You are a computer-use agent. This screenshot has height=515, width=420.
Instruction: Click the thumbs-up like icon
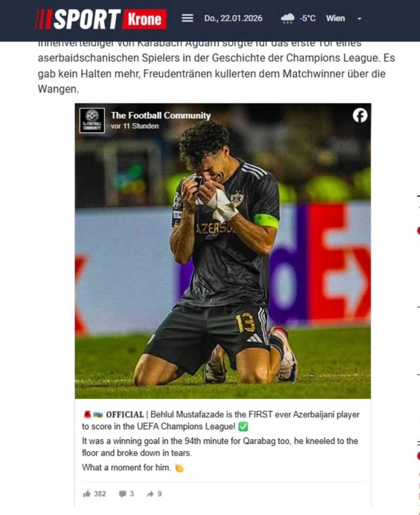coord(86,494)
